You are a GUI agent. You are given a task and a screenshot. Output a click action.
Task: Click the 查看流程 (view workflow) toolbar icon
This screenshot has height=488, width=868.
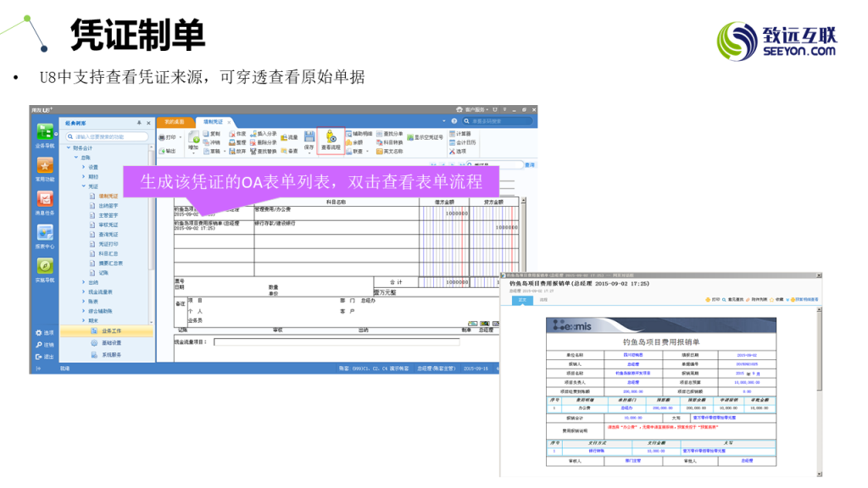331,141
